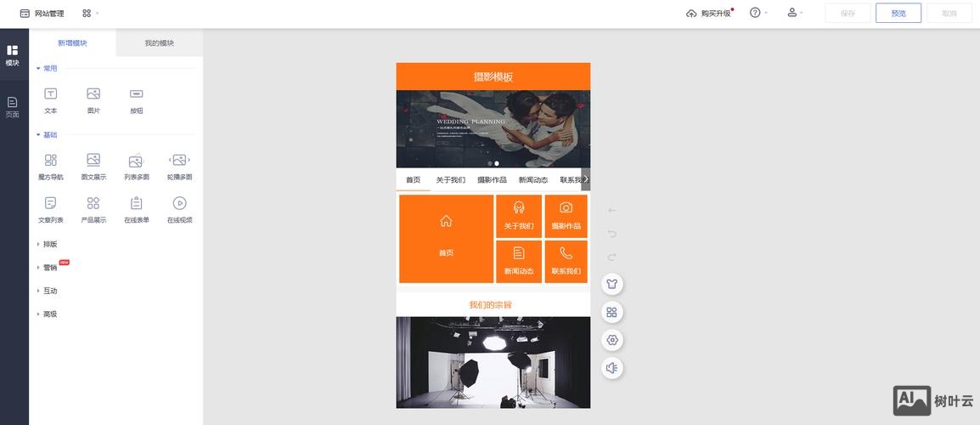980x425 pixels.
Task: Toggle the speaker sound floating button
Action: click(x=611, y=368)
